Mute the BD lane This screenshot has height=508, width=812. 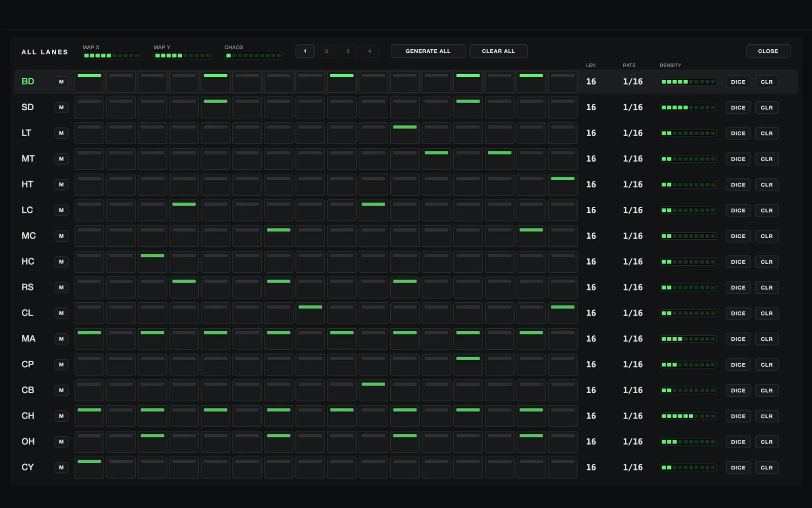coord(61,82)
